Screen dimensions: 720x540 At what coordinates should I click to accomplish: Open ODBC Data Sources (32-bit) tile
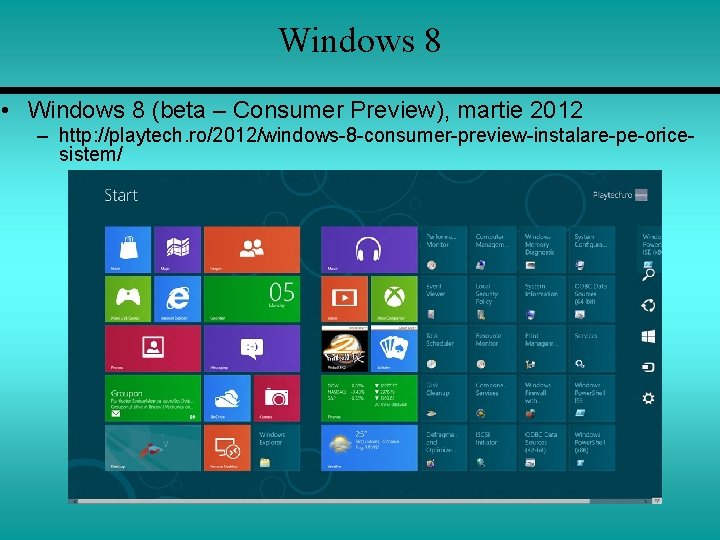coord(542,448)
